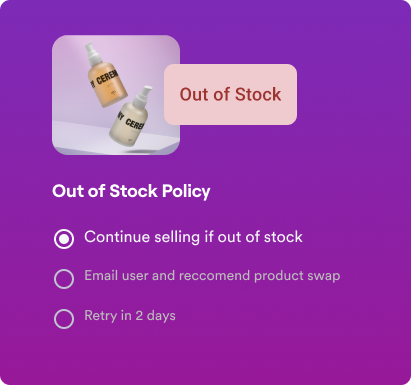Select the orange bottle in the thumbnail
The width and height of the screenshot is (411, 385).
click(x=105, y=77)
